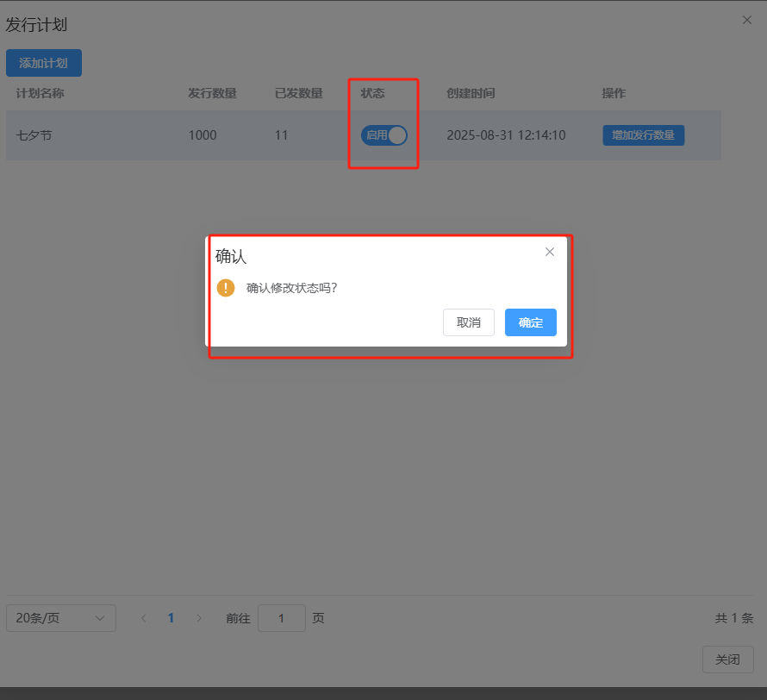The image size is (767, 700).
Task: Click the 创建时间 column header
Action: point(471,93)
